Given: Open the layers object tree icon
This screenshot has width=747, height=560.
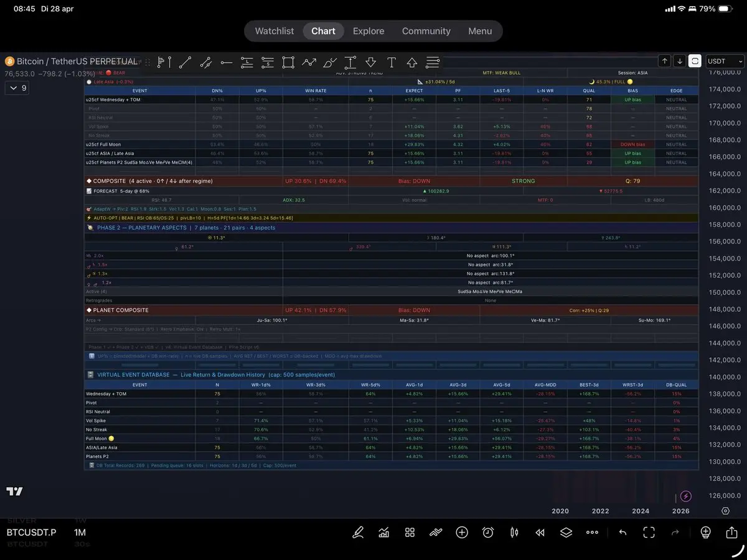Looking at the screenshot, I should (x=566, y=533).
